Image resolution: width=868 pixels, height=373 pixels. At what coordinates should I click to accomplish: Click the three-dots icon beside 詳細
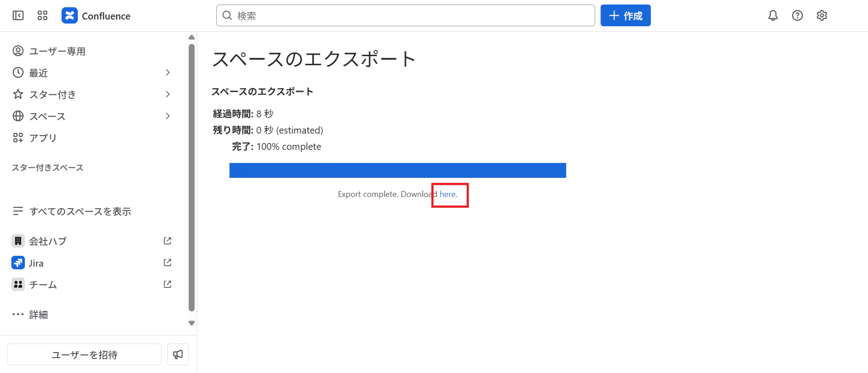click(18, 314)
